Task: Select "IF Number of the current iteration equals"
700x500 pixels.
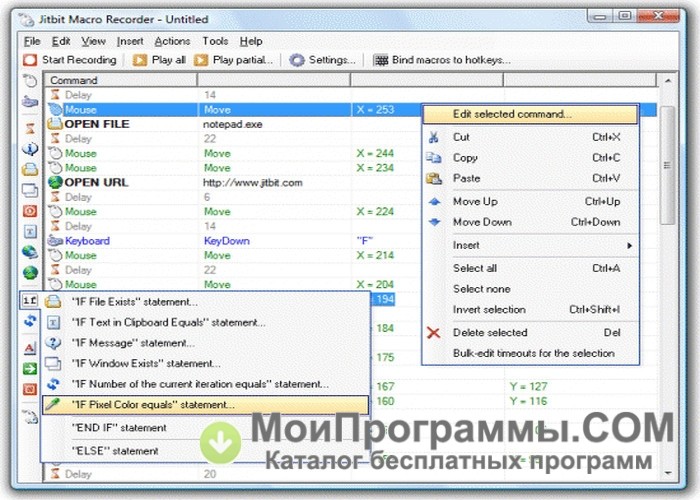Action: tap(205, 384)
